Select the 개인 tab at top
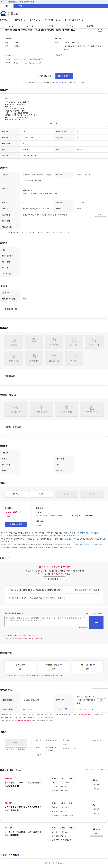Screen dimensions: 108x868 pyautogui.click(x=7, y=6)
